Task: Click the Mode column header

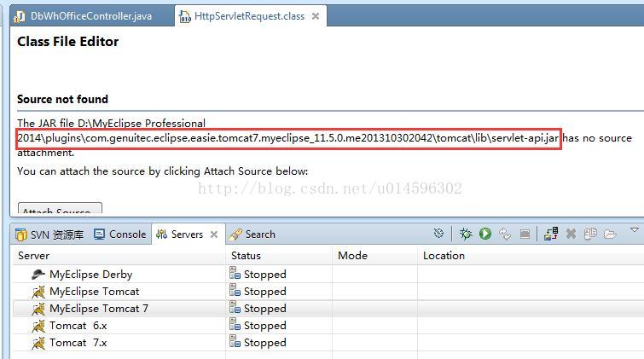Action: (x=374, y=256)
